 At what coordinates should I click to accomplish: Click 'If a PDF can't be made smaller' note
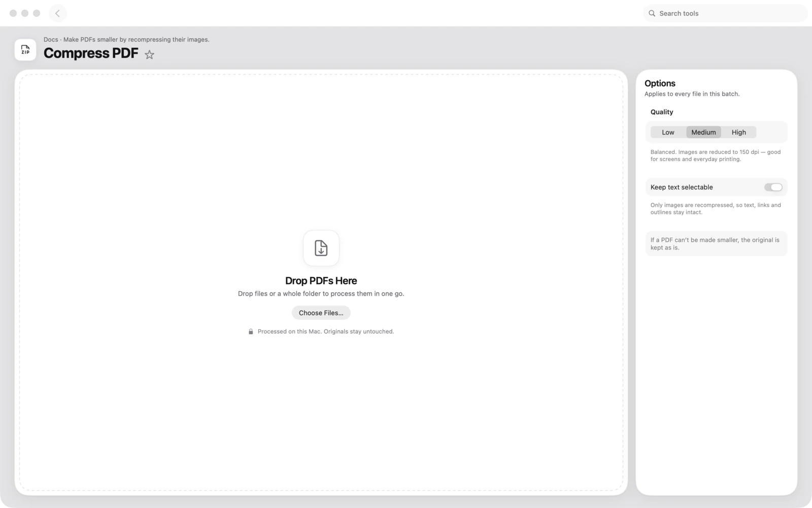[716, 244]
